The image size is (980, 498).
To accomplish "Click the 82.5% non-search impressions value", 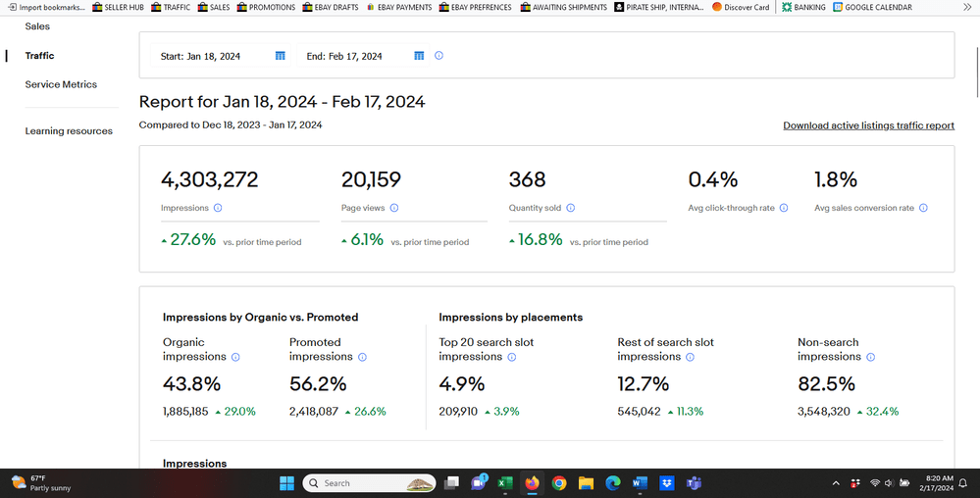I will coord(826,383).
